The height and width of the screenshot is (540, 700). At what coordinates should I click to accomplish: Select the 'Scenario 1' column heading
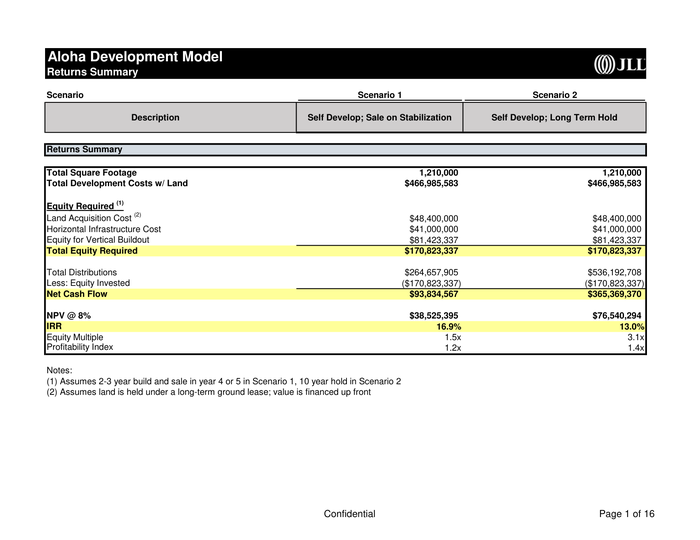tap(379, 95)
